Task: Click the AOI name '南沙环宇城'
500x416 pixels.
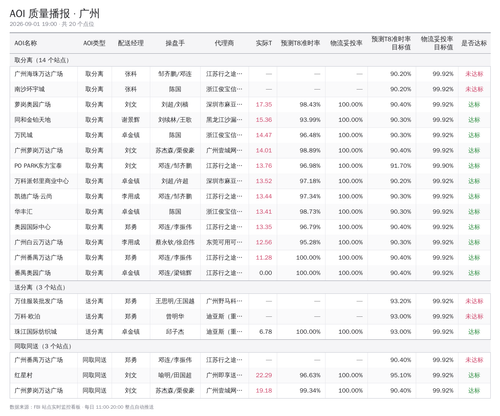Action: (30, 89)
